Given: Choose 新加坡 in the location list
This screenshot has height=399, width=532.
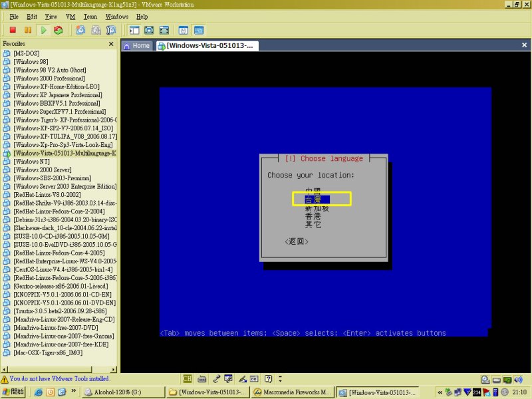Looking at the screenshot, I should click(317, 208).
